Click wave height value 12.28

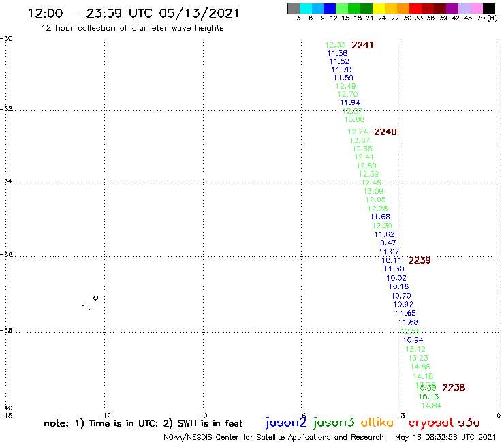378,209
